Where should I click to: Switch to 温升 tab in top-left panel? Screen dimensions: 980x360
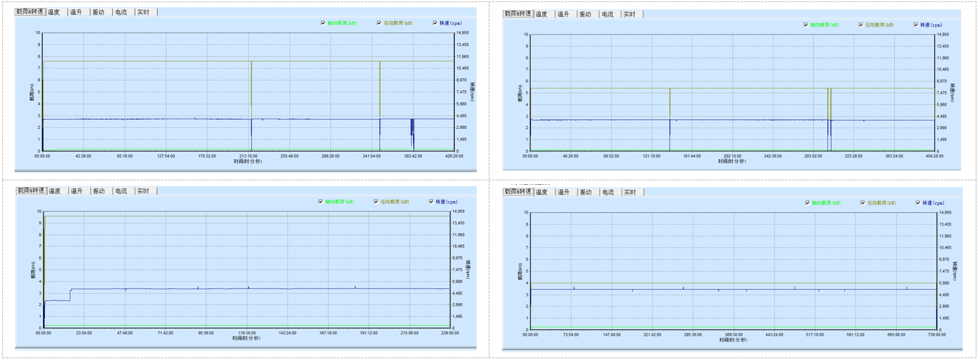(x=76, y=12)
